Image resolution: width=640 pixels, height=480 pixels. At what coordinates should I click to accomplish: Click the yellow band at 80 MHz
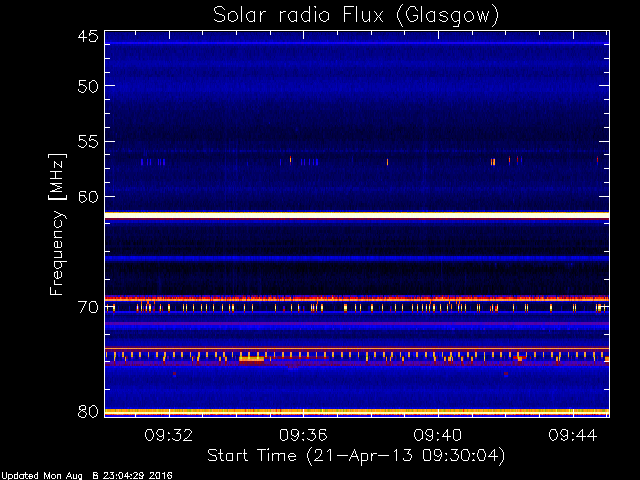(x=357, y=411)
